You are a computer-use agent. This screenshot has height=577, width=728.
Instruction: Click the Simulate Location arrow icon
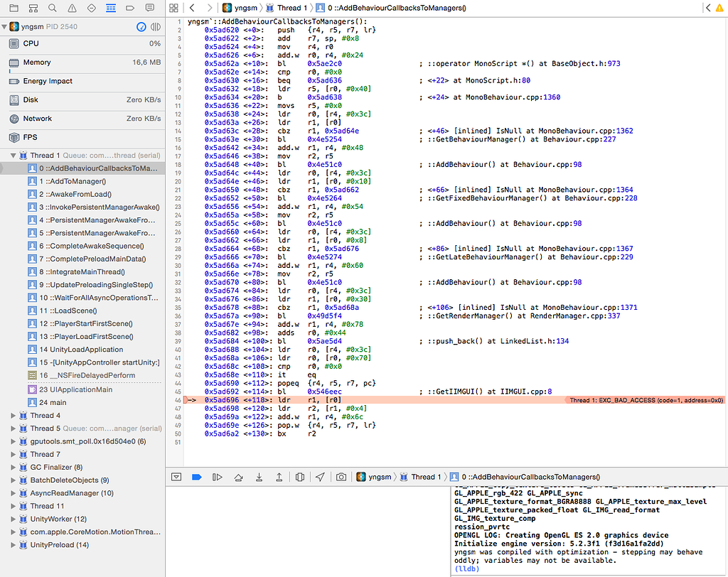click(321, 477)
